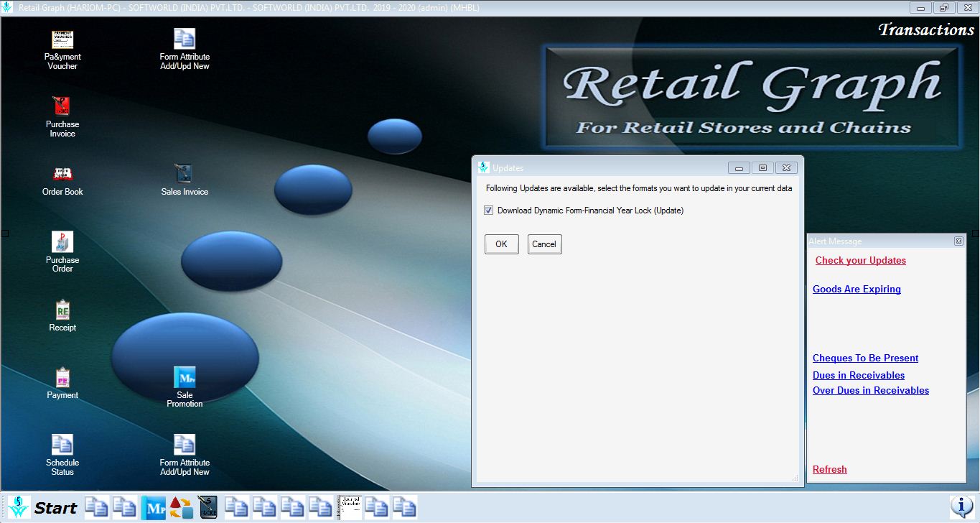Image resolution: width=980 pixels, height=523 pixels.
Task: Click the info icon at bottom right
Action: [x=961, y=507]
